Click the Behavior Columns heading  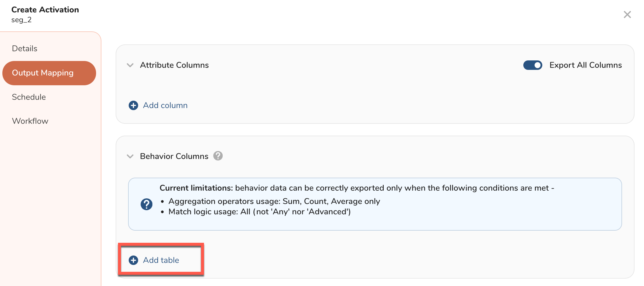[174, 156]
